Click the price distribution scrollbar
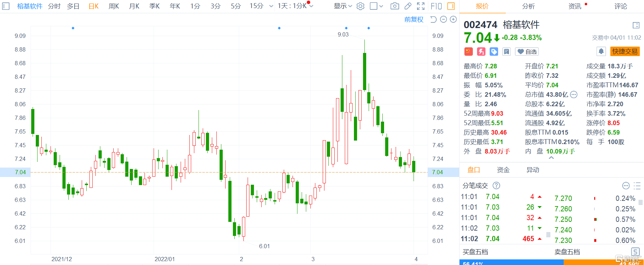The height and width of the screenshot is (265, 644). coord(640,202)
